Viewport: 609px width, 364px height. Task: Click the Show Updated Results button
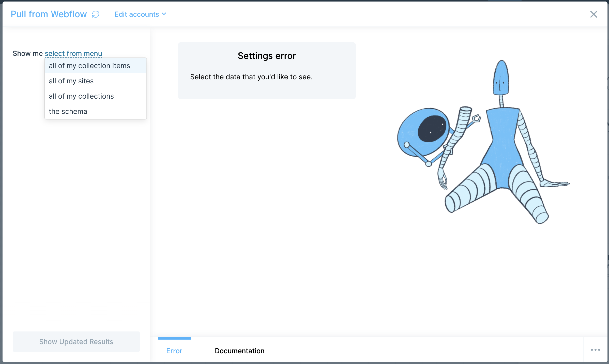point(76,341)
